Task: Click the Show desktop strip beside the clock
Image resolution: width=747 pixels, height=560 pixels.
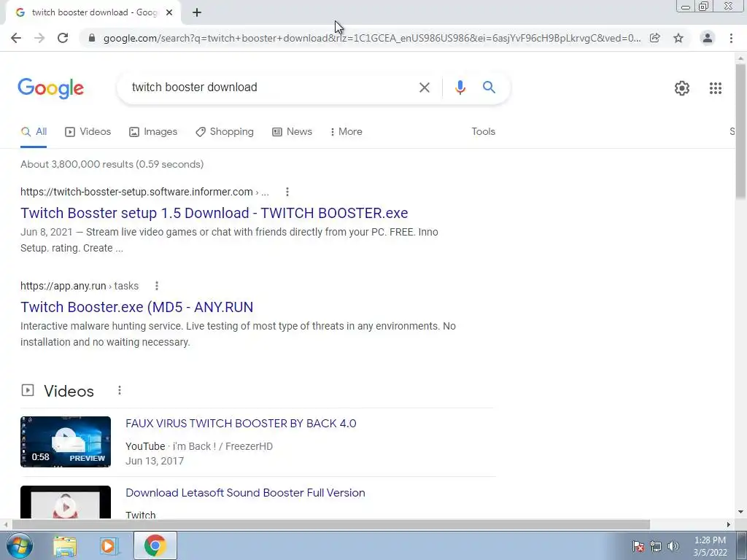Action: coord(741,545)
